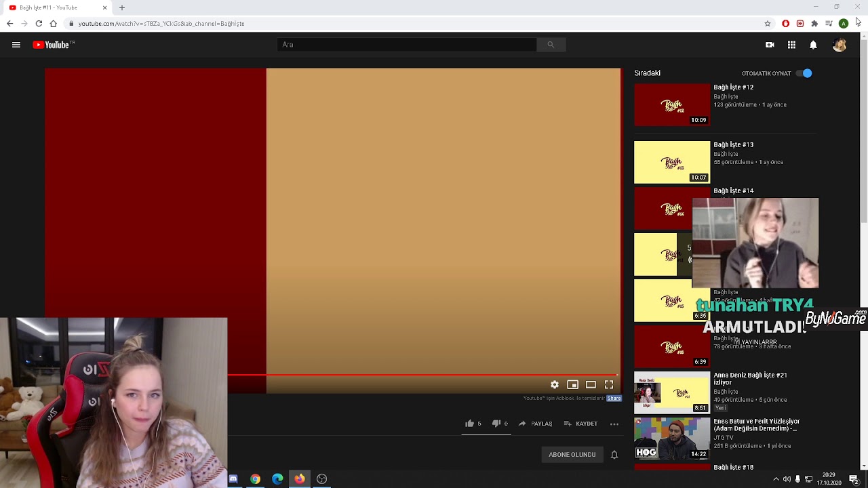
Task: Open Enes Batur ve Ferit Yüzleşiyor video
Action: (x=756, y=425)
